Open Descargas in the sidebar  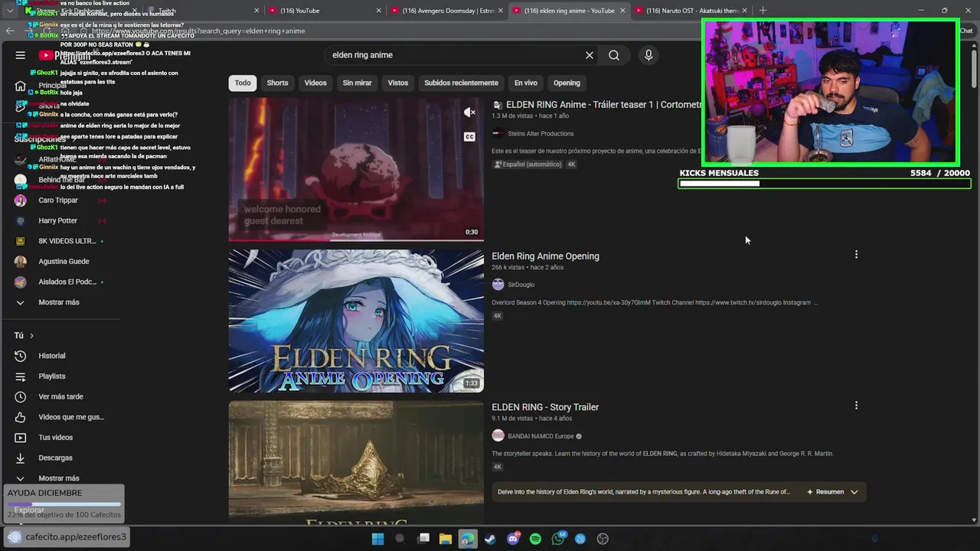(55, 458)
